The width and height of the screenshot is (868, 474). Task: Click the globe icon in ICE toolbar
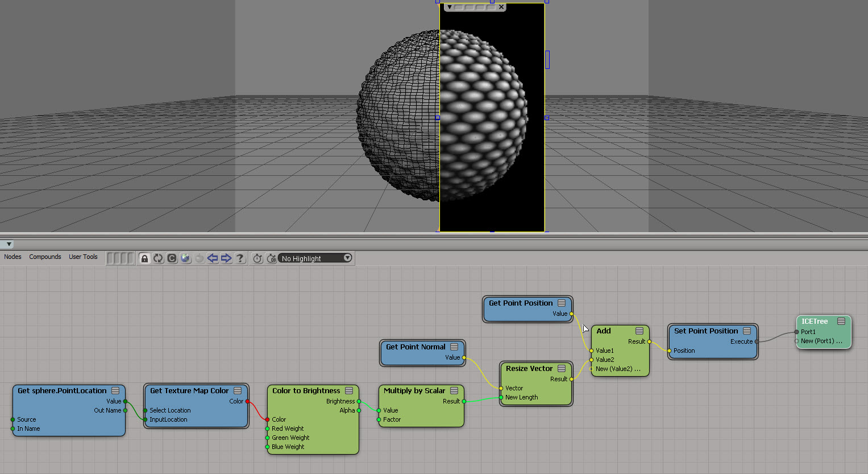[185, 258]
